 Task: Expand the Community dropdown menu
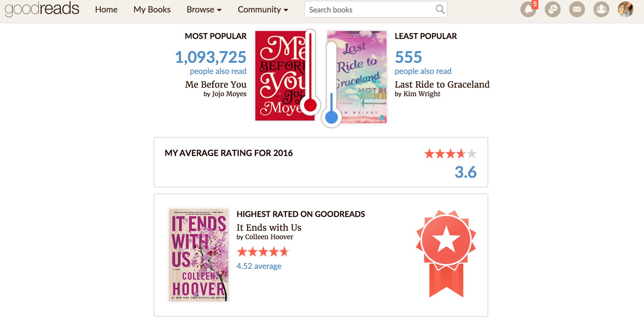click(x=263, y=10)
